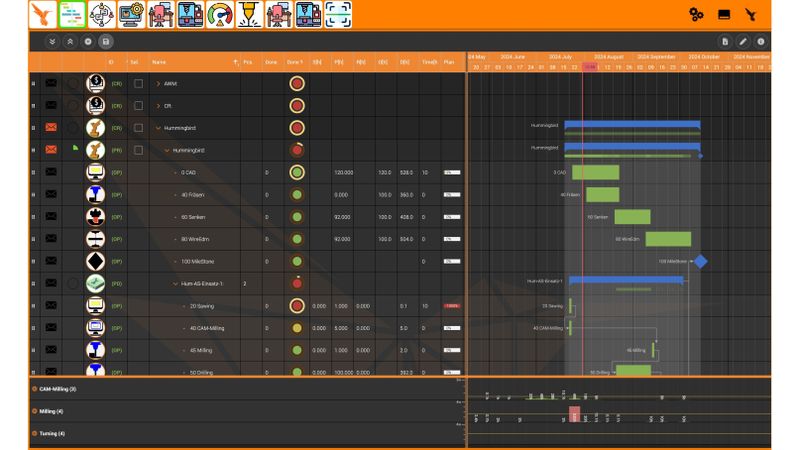Open the monitor with gear icon
The height and width of the screenshot is (450, 799).
(131, 14)
